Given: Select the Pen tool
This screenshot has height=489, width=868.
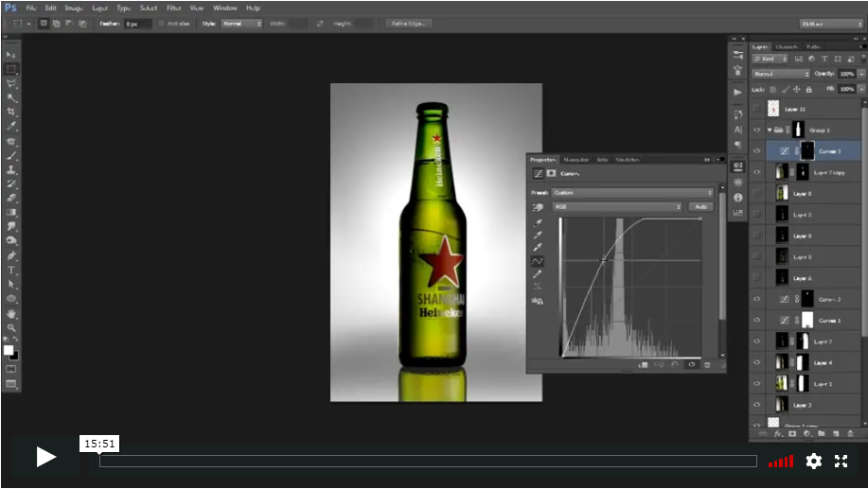Looking at the screenshot, I should coord(11,255).
